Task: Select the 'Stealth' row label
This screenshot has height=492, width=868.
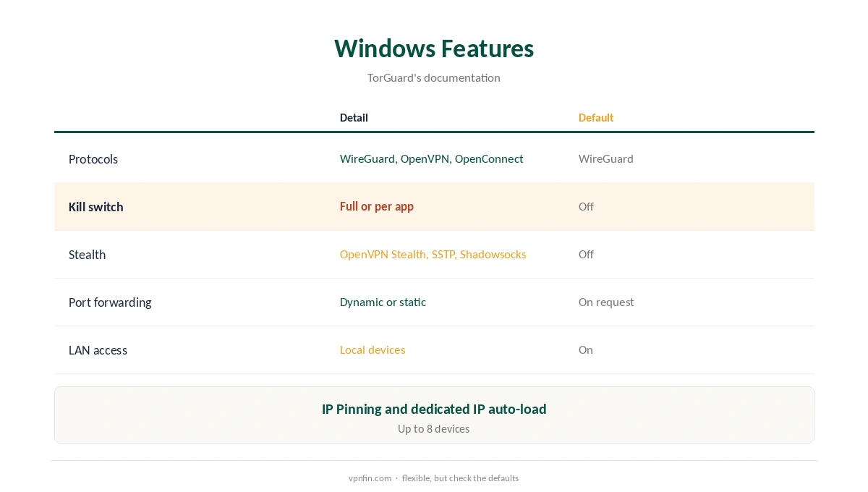Action: click(x=88, y=255)
